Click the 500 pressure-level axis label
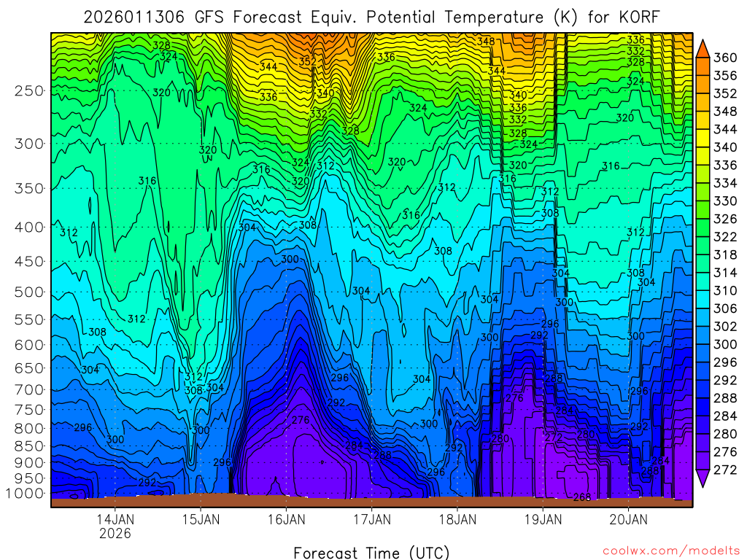Viewport: 747px width, 560px height. 29,292
